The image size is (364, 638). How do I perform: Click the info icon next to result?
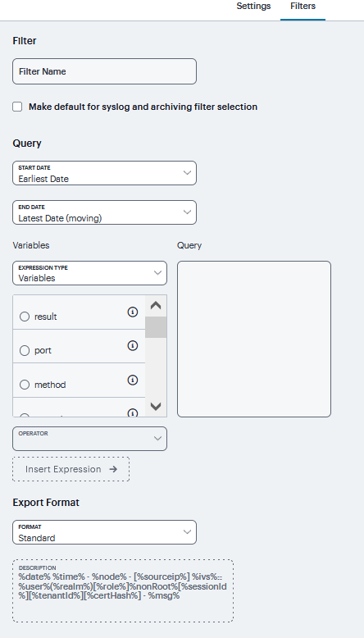[133, 312]
